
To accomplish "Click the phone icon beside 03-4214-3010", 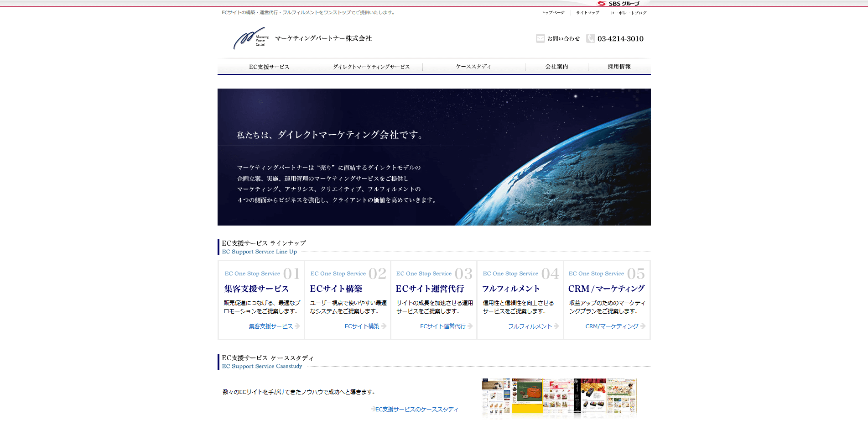I will click(591, 38).
